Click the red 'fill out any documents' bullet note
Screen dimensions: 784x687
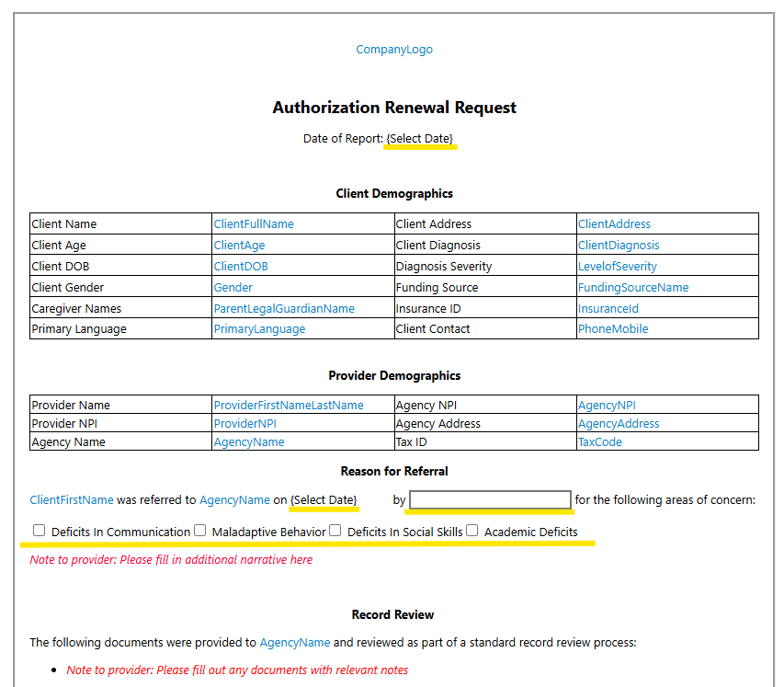click(x=237, y=670)
